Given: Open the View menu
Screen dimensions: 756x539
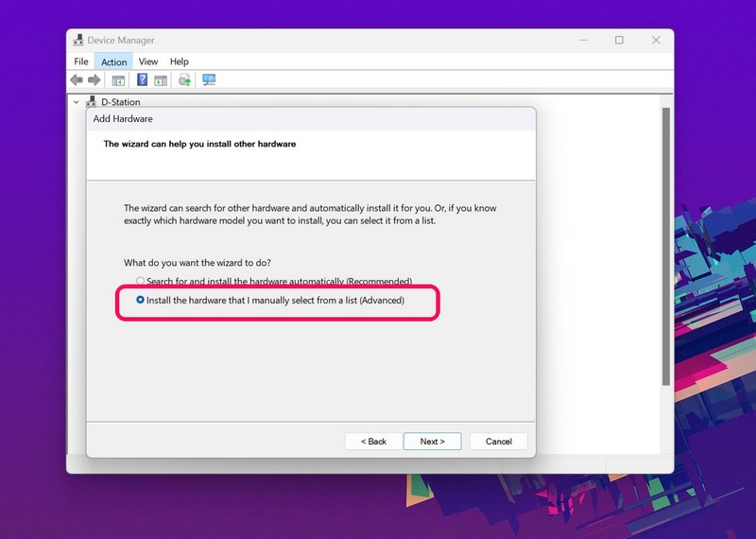Looking at the screenshot, I should (x=148, y=61).
